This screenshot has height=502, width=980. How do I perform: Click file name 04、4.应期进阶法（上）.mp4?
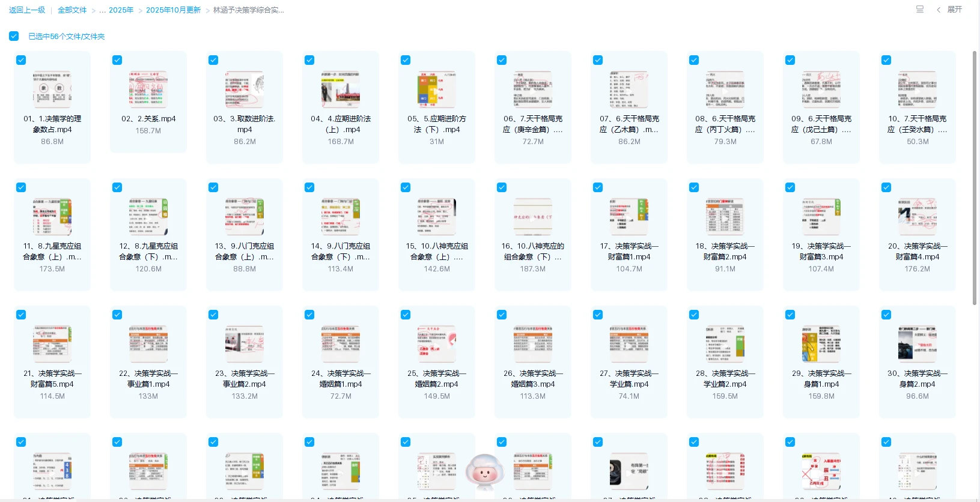tap(341, 124)
